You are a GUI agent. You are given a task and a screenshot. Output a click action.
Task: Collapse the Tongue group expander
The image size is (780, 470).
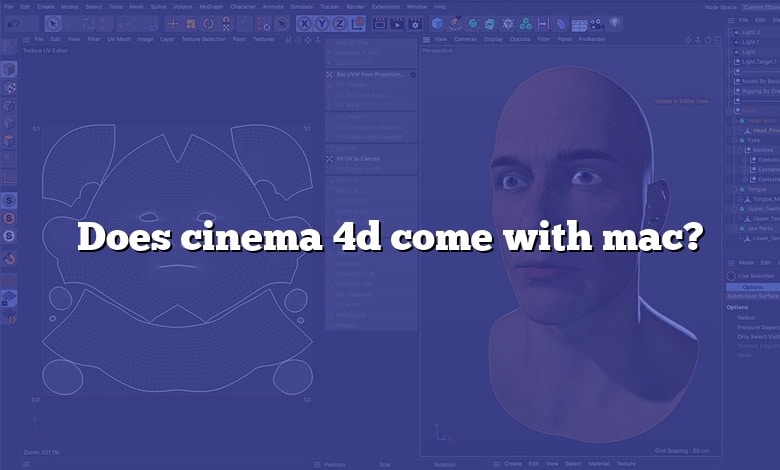coord(735,189)
